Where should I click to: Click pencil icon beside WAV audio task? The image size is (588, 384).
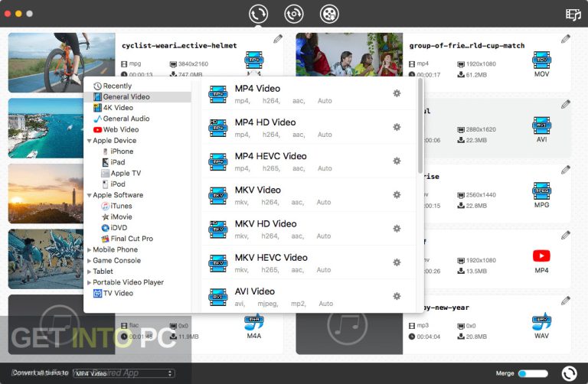coord(566,301)
